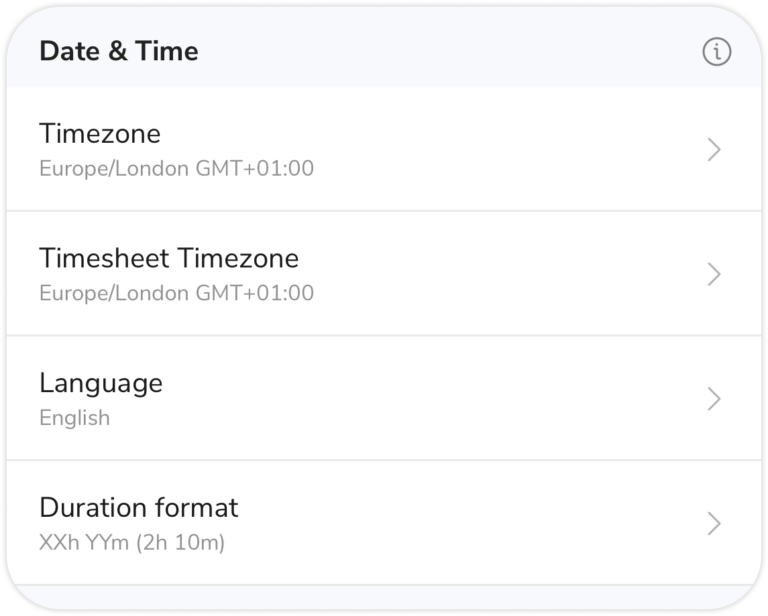Choose the Language setting label
Viewport: 768px width, 616px height.
pos(100,383)
